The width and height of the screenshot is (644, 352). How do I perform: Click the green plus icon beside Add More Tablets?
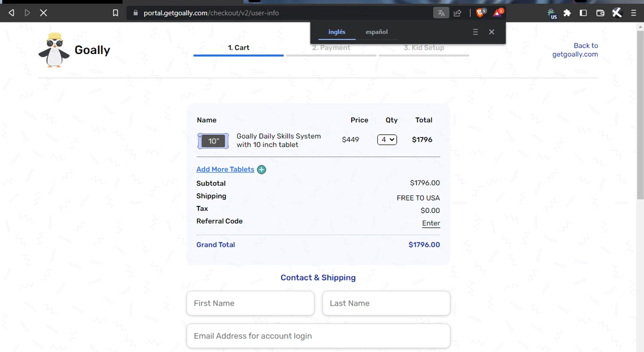(261, 169)
